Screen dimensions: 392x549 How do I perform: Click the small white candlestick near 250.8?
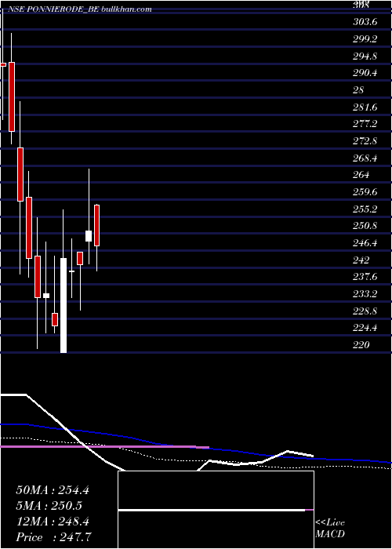click(x=89, y=236)
